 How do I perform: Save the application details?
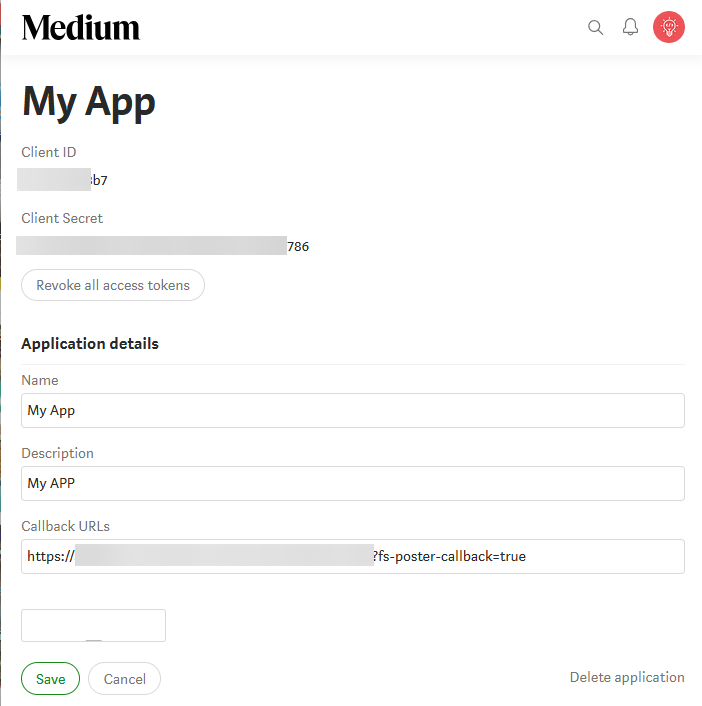click(x=50, y=679)
